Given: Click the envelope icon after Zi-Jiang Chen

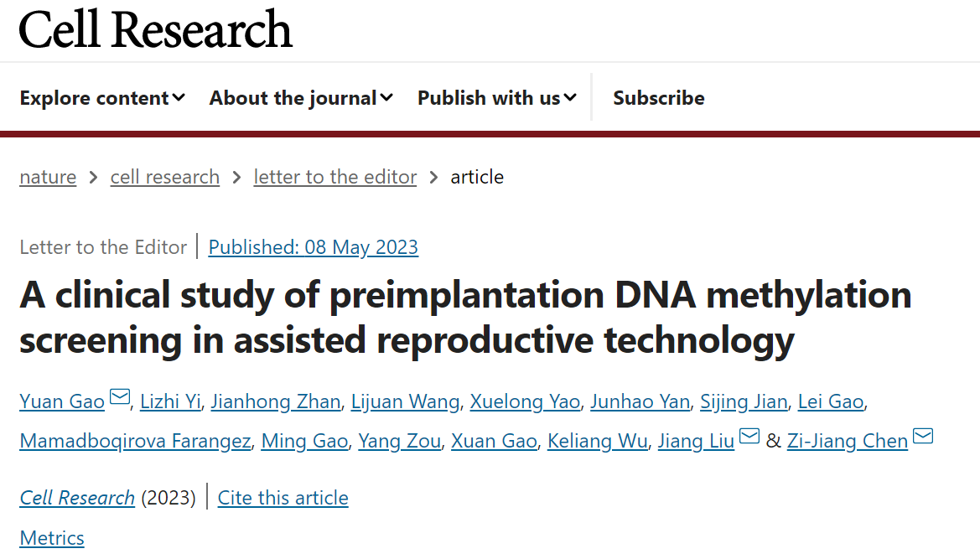Looking at the screenshot, I should point(922,436).
